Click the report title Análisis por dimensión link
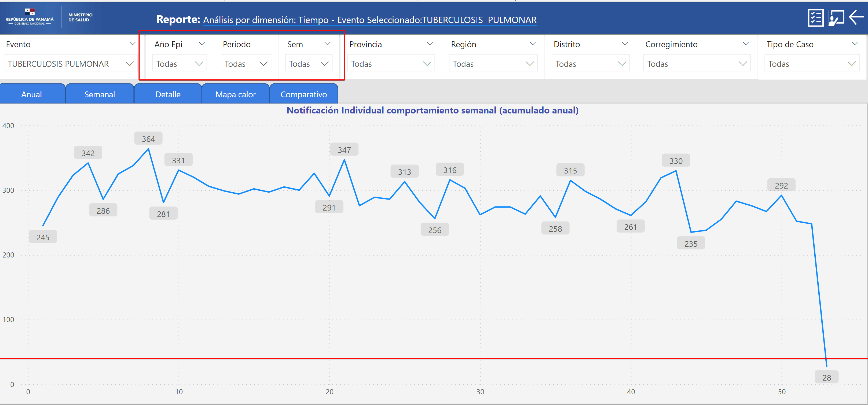 (370, 20)
